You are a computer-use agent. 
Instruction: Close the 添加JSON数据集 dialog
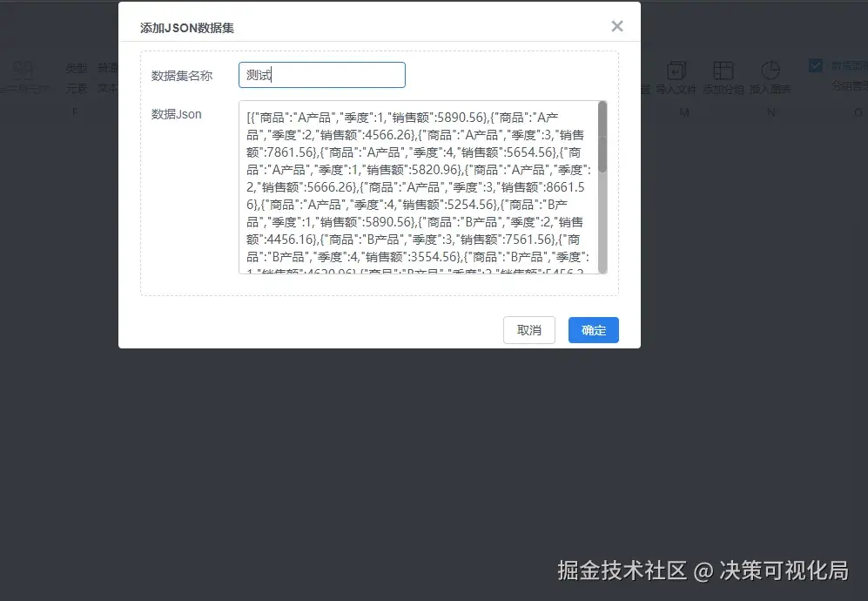coord(617,26)
